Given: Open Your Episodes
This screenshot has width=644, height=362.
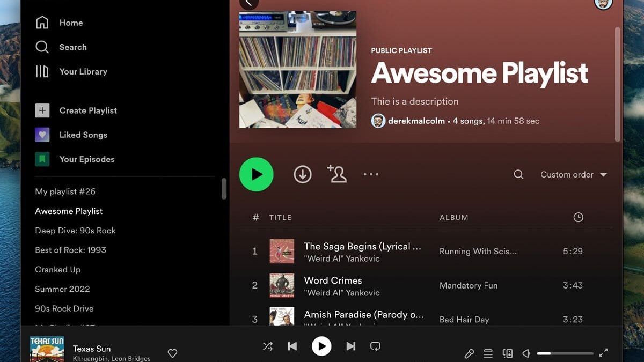Looking at the screenshot, I should point(87,159).
